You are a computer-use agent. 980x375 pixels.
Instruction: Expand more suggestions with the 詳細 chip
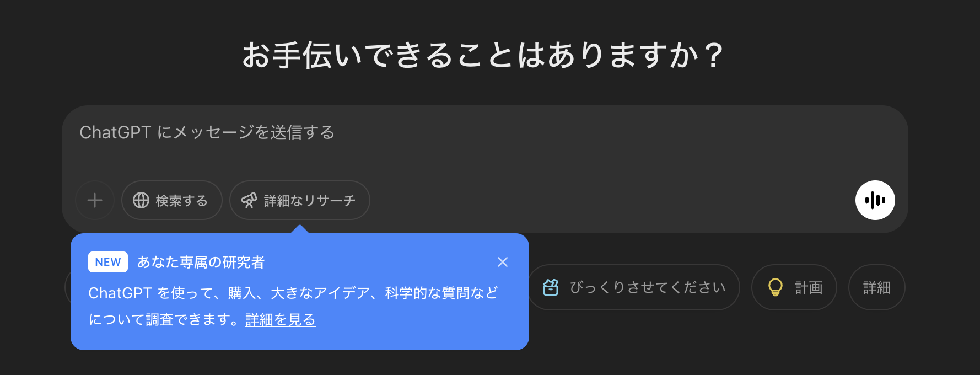point(877,287)
